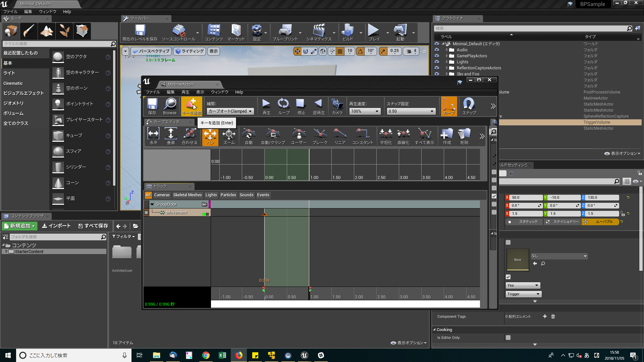Toggle visibility eye for GamePlayActors folder
The width and height of the screenshot is (644, 362).
(x=437, y=56)
